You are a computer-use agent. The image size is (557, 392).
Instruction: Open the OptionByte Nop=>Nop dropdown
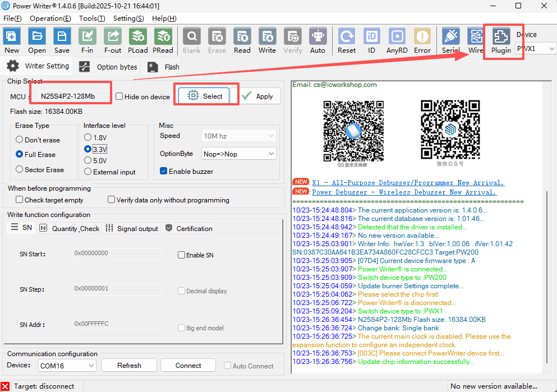[x=239, y=154]
